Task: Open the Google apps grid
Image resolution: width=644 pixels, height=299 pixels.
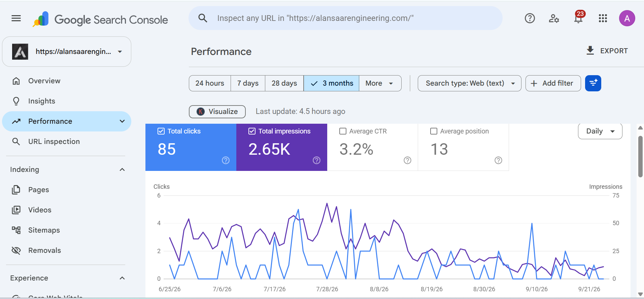Action: tap(603, 18)
